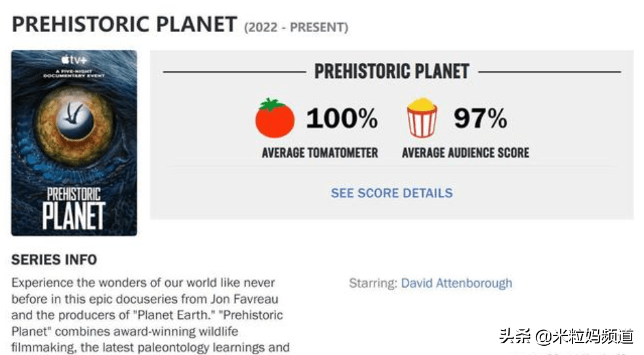Viewport: 644px width, 355px height.
Task: Visit David Attenborough's page link
Action: pos(456,284)
